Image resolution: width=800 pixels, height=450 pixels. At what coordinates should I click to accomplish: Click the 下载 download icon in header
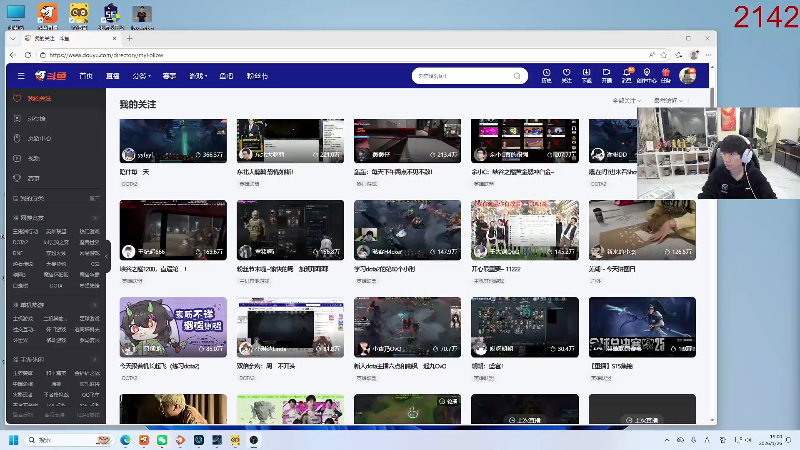coord(586,76)
